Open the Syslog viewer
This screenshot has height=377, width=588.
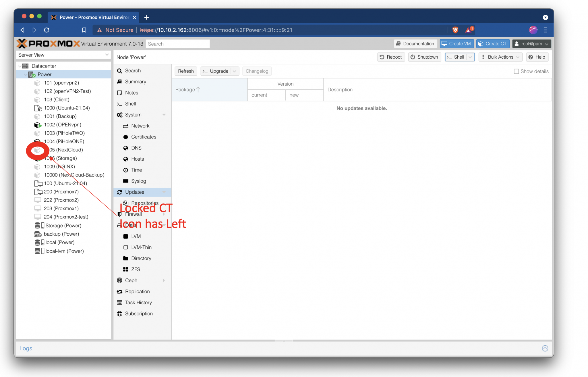pos(139,181)
